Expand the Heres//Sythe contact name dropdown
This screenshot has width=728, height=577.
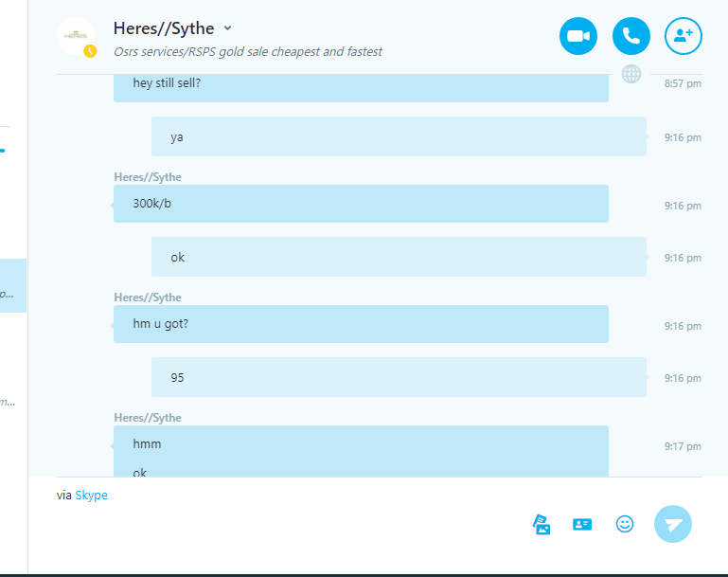pyautogui.click(x=227, y=27)
